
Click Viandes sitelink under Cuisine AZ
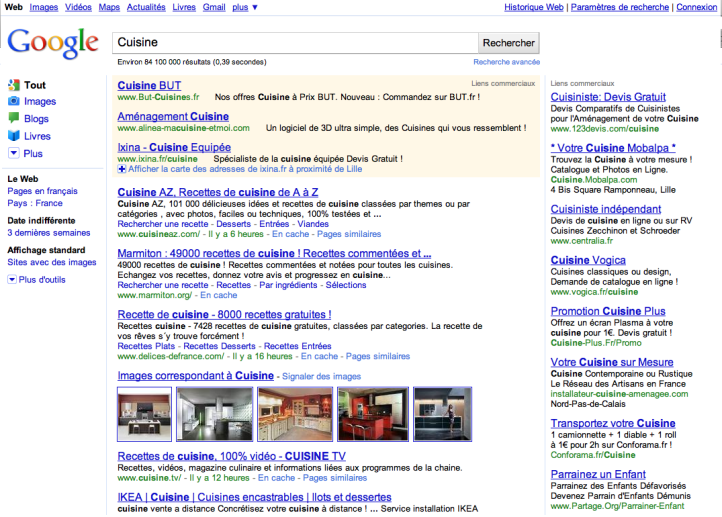pyautogui.click(x=313, y=224)
